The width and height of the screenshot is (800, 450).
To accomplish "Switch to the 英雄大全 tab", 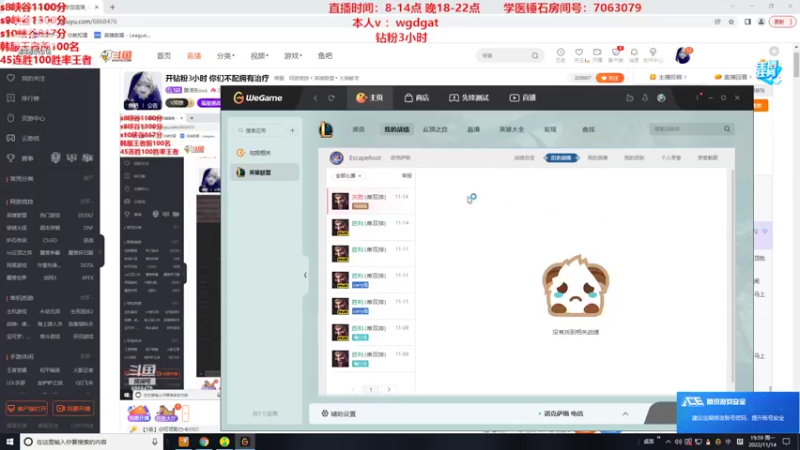I will click(512, 130).
